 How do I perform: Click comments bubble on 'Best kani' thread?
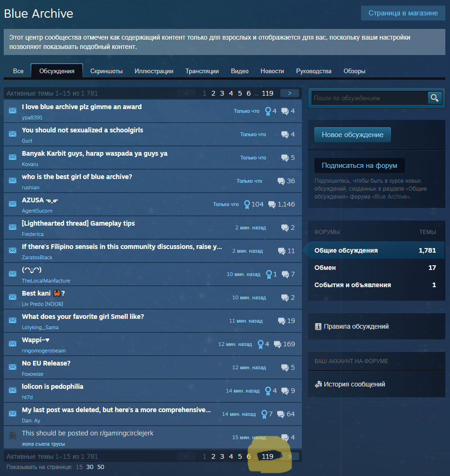285,298
